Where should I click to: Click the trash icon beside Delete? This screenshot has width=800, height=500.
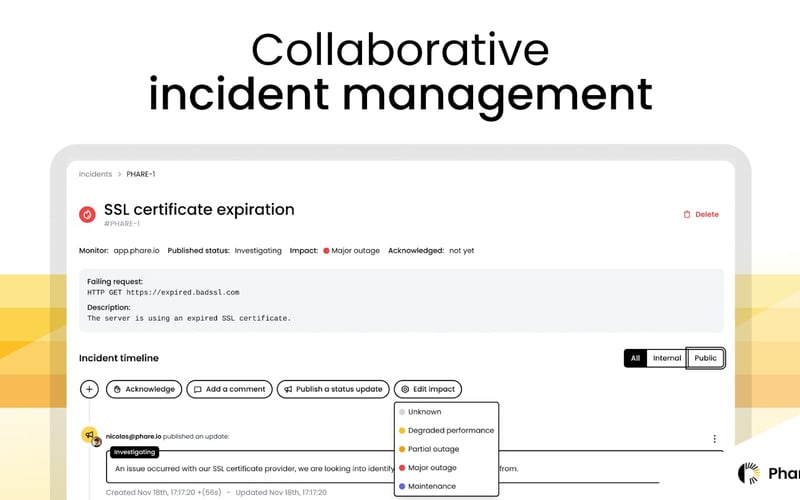click(687, 214)
